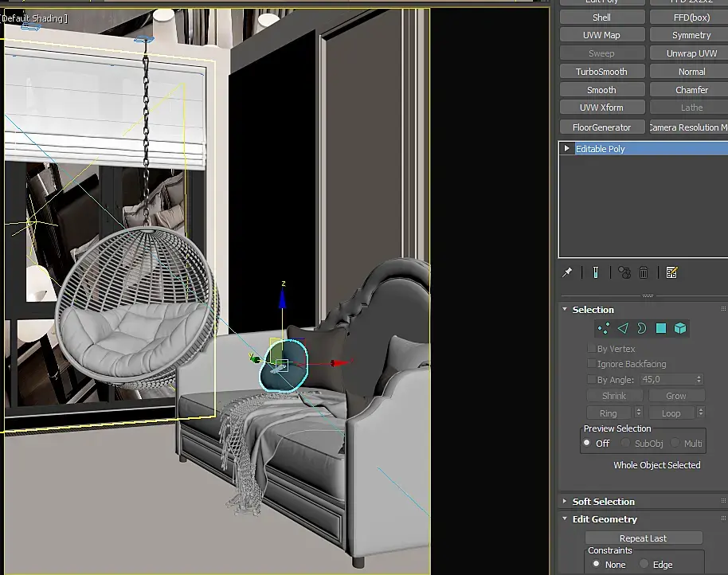Screen dimensions: 728x575
Task: Expand the Editable Poly stack entry
Action: tap(567, 148)
